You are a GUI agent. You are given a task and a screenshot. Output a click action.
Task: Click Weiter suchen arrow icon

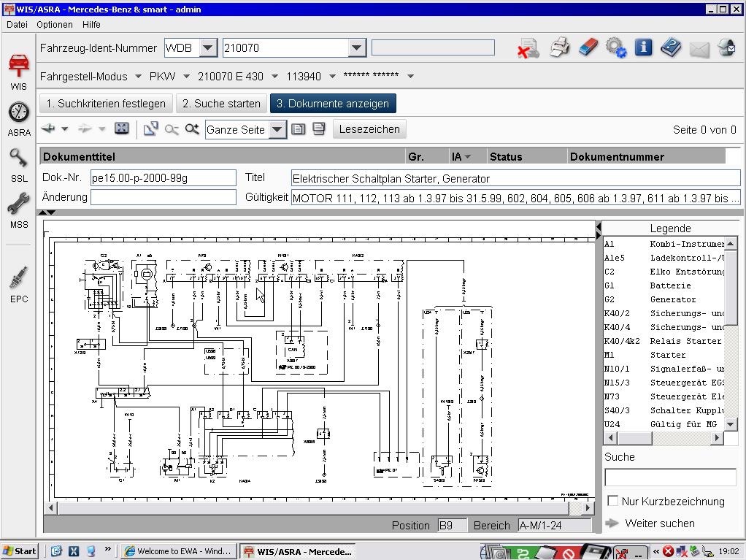tap(612, 523)
